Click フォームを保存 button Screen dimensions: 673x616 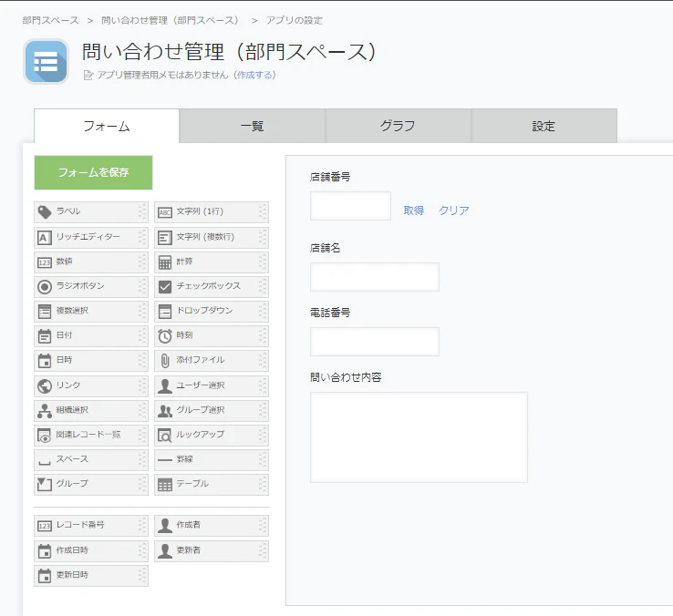point(94,172)
